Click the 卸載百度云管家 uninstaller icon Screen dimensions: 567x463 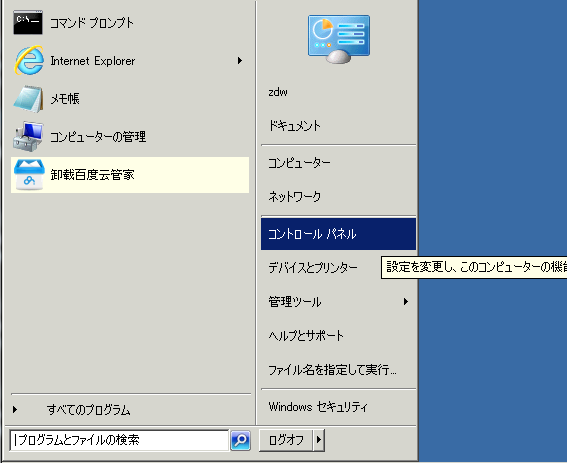29,175
